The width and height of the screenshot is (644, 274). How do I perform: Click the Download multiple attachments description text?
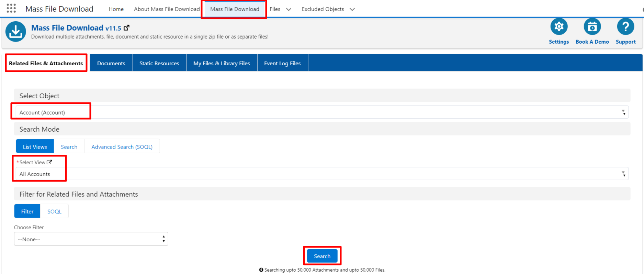coord(150,36)
